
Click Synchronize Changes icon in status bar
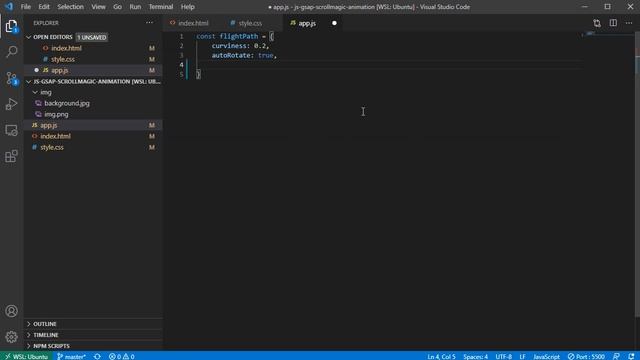(97, 356)
